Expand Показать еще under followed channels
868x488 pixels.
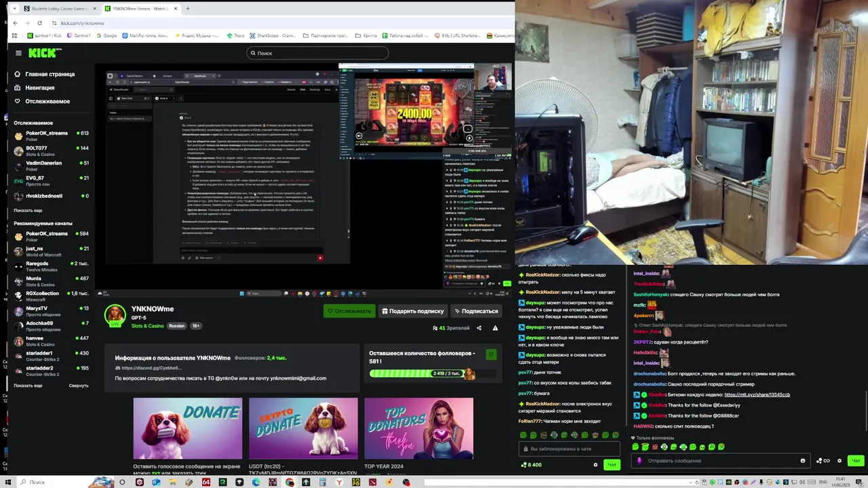[x=28, y=210]
